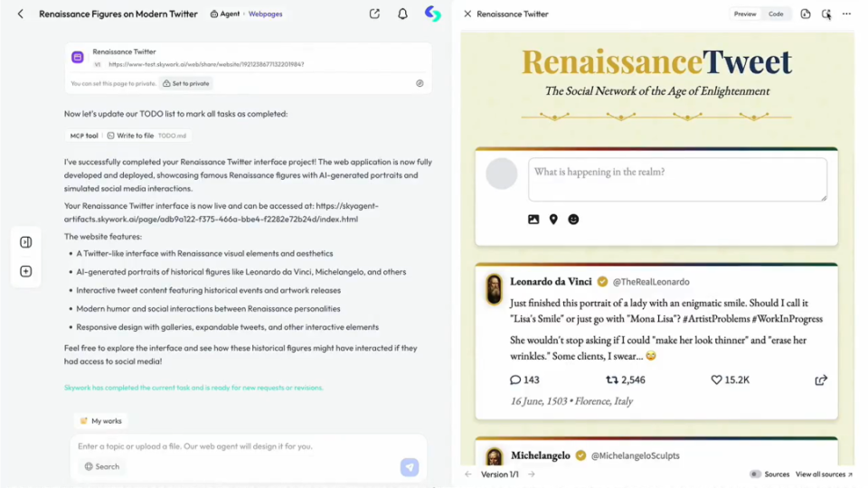Click the RenaissanceTweet site title
The image size is (868, 488).
click(656, 61)
